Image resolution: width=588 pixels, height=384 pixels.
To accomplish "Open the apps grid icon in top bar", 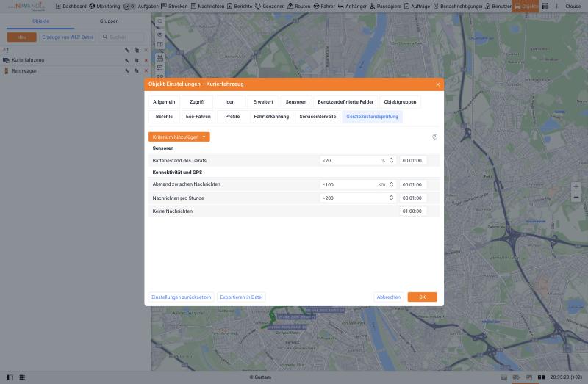I will [545, 6].
